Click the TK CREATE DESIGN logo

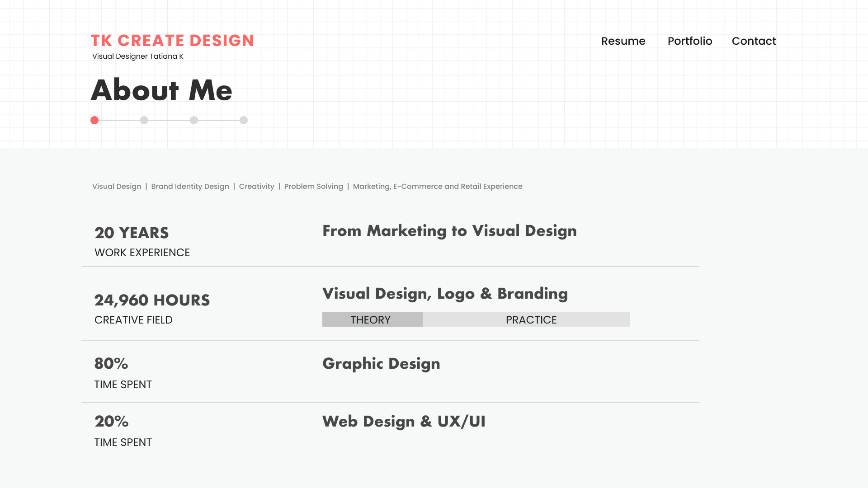[172, 41]
